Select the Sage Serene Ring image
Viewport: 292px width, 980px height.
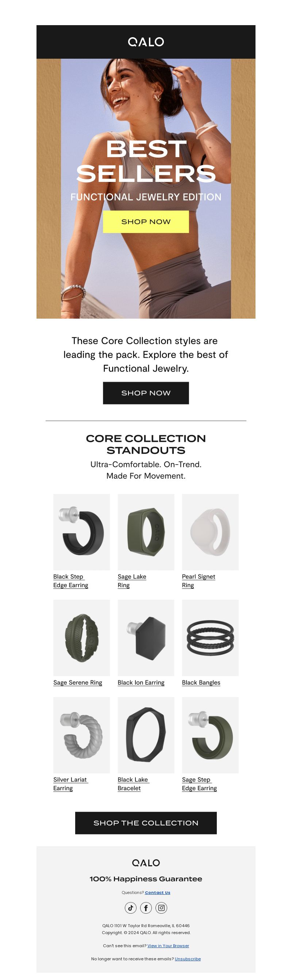81,638
